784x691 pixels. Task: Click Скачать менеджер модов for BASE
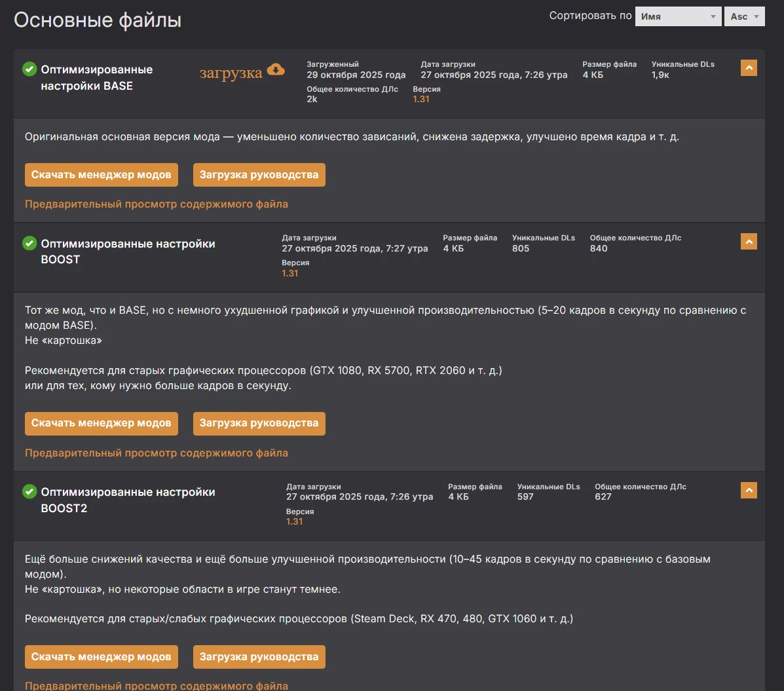[102, 175]
